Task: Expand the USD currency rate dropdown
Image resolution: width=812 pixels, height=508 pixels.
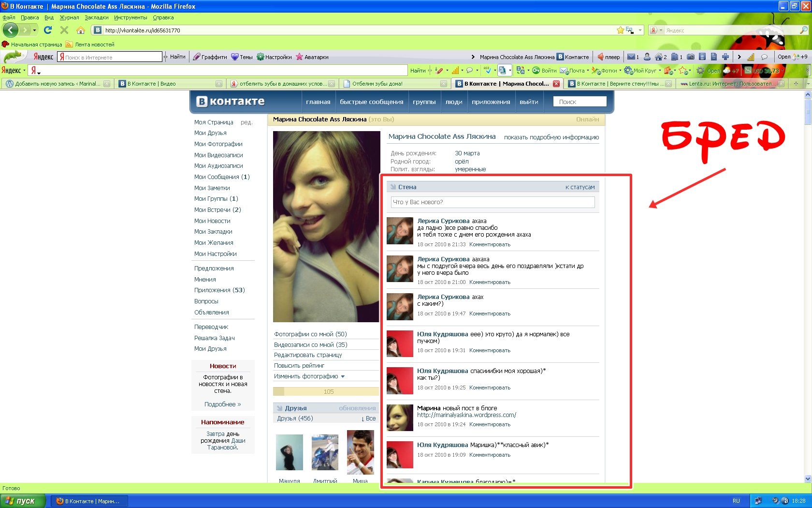Action: coord(783,71)
